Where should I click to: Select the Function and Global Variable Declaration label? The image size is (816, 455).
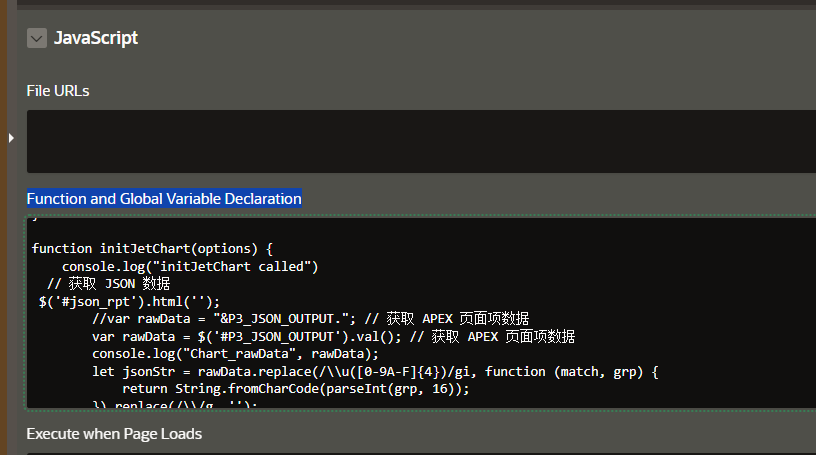(x=164, y=198)
